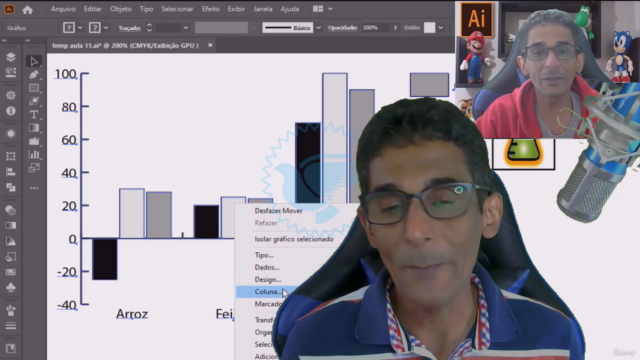Open the Estilo graphic style dropdown
The image size is (640, 360).
click(441, 28)
